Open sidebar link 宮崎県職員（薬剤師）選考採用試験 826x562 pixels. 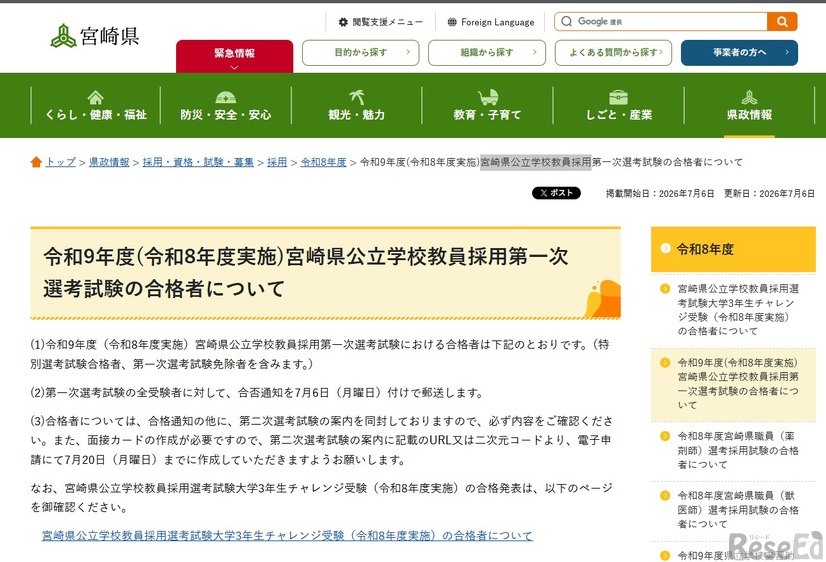[738, 450]
